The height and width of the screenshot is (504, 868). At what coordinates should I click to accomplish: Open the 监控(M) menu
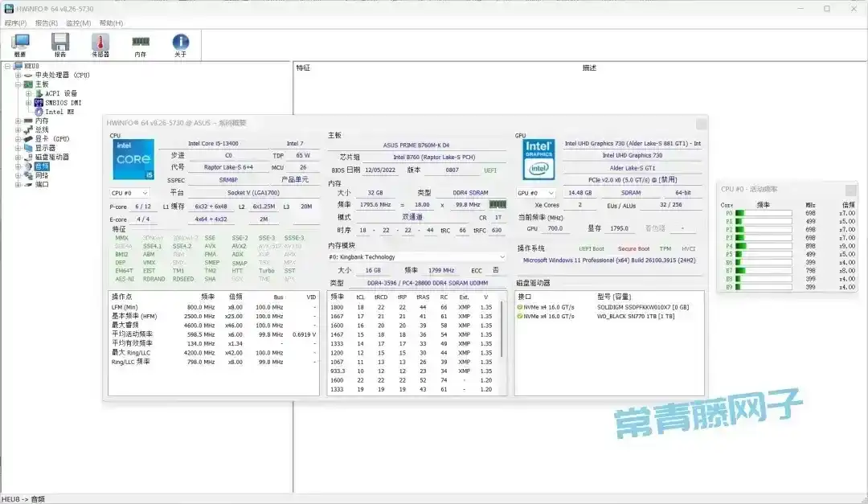pyautogui.click(x=79, y=23)
